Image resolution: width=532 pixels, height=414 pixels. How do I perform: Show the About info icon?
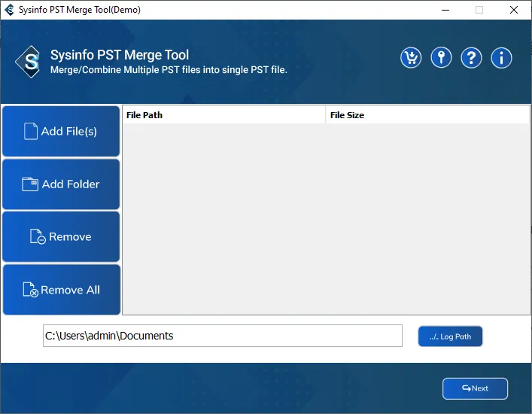[x=501, y=58]
